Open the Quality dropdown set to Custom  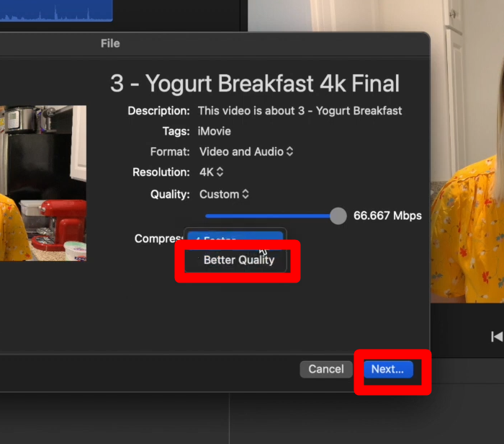[x=224, y=195]
